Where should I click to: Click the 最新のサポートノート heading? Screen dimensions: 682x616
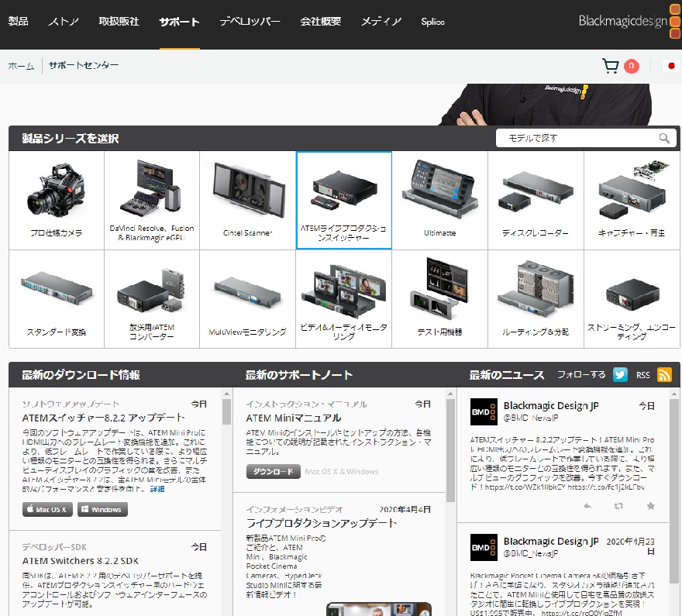(x=299, y=375)
